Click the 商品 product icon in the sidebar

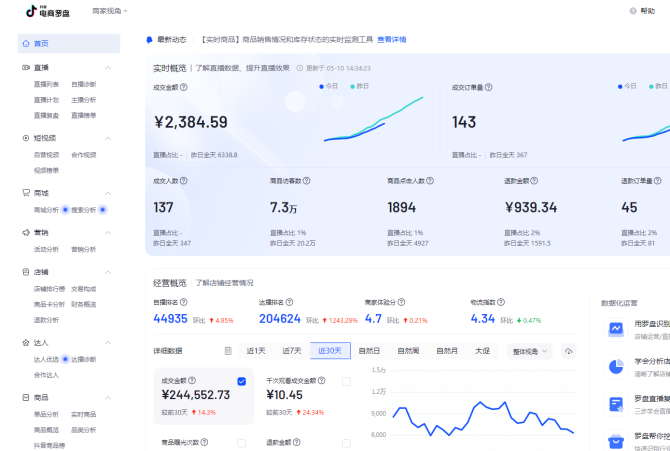pos(26,398)
